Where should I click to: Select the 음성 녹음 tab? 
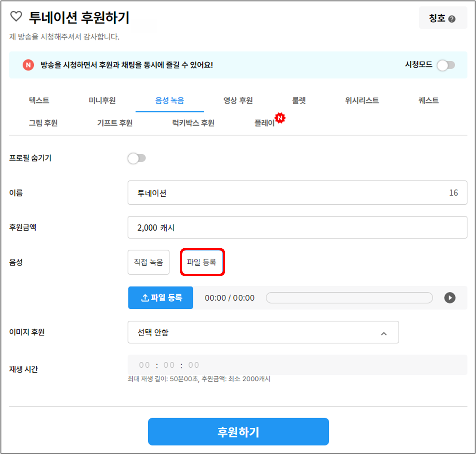(x=170, y=101)
